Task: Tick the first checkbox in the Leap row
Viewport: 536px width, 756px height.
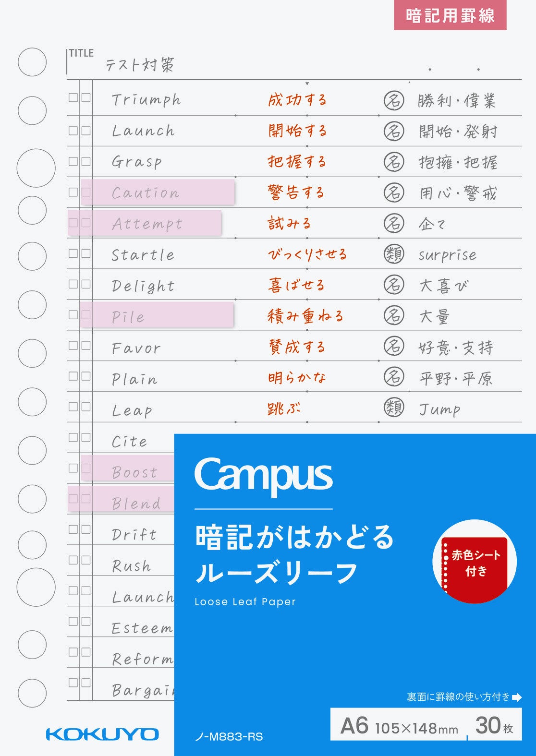Action: coord(73,407)
